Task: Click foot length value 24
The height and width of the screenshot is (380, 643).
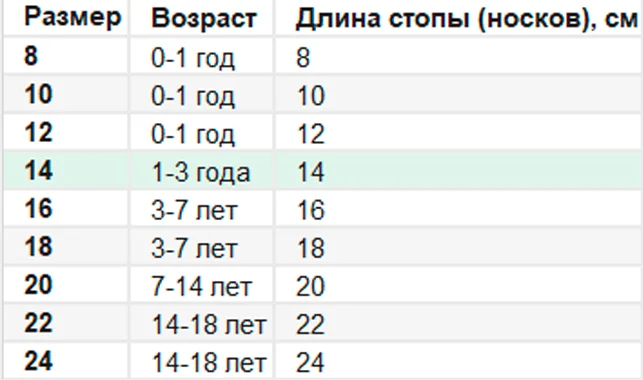Action: coord(310,363)
